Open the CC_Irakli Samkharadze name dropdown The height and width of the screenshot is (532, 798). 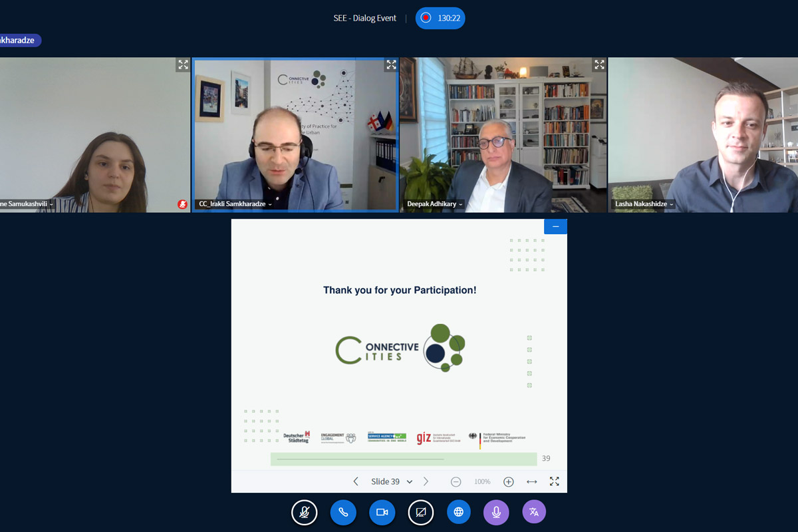coord(235,204)
